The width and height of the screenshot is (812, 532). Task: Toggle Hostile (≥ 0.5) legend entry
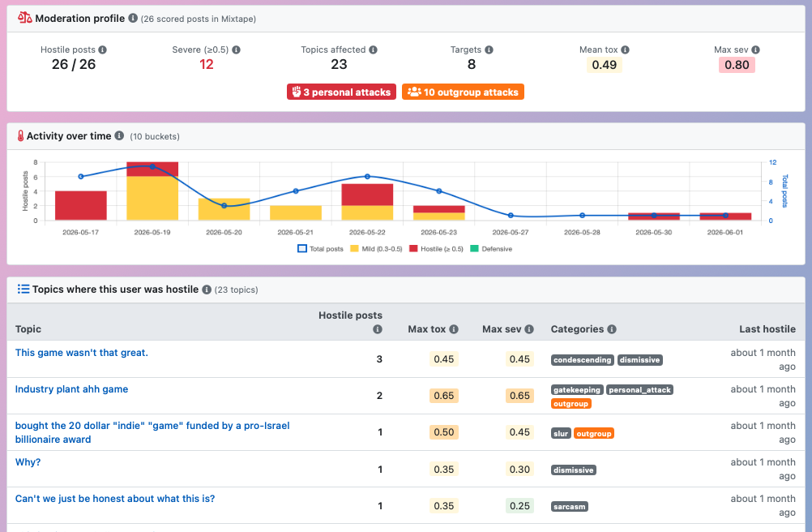(x=436, y=249)
